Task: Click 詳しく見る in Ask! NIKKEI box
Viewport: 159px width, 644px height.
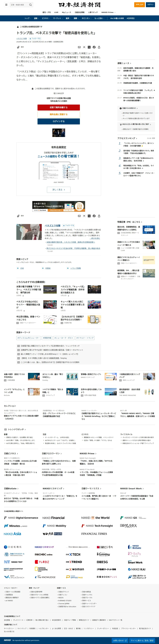Action: pos(59,190)
